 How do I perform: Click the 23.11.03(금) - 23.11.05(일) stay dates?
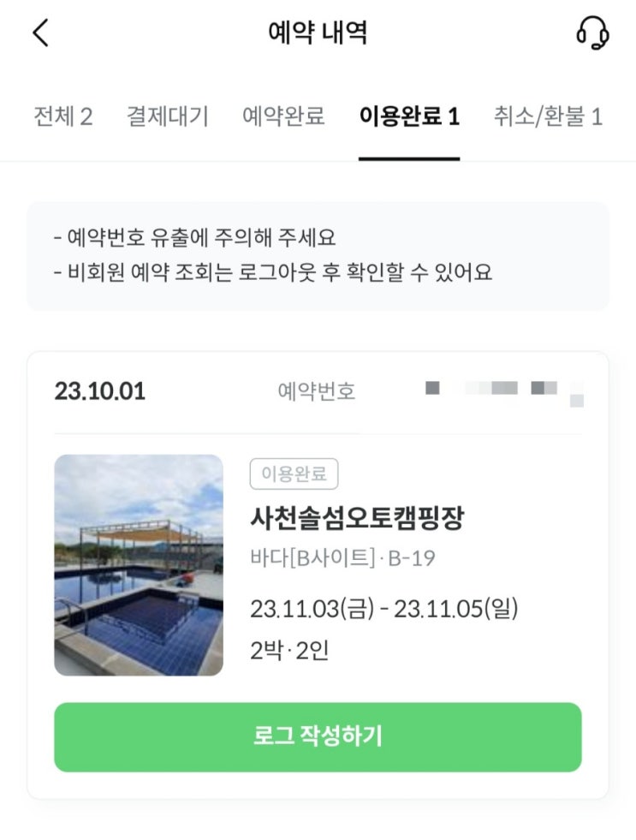pos(384,609)
